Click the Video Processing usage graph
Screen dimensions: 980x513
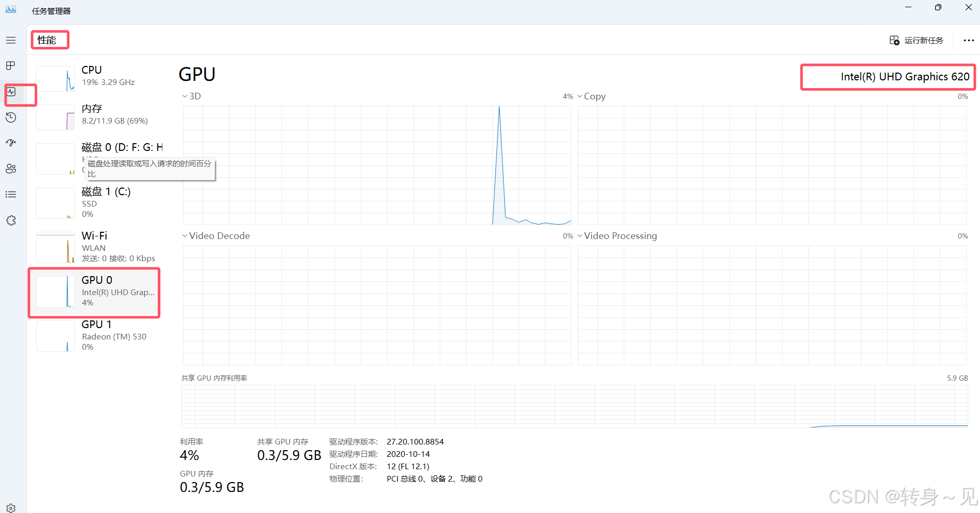(x=772, y=305)
